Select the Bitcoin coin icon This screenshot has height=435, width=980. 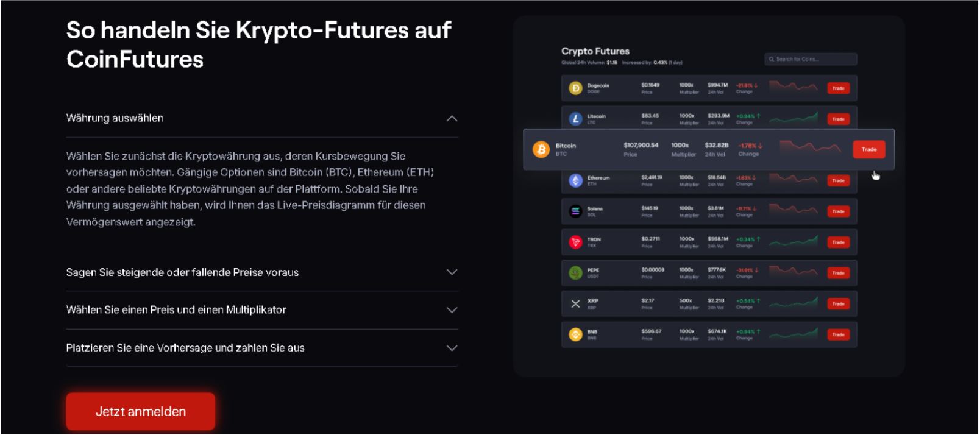click(x=541, y=149)
